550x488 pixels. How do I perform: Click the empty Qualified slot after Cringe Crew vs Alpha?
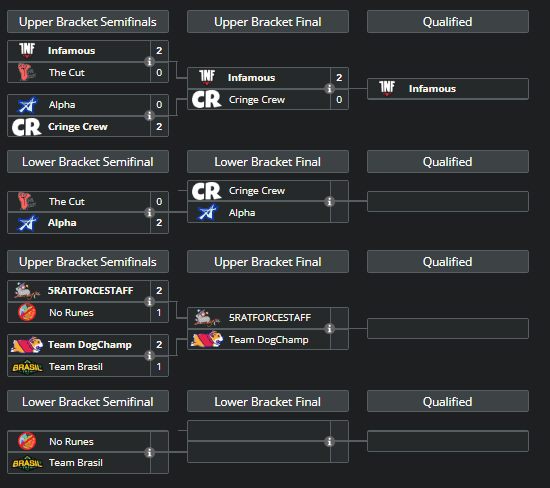click(448, 201)
